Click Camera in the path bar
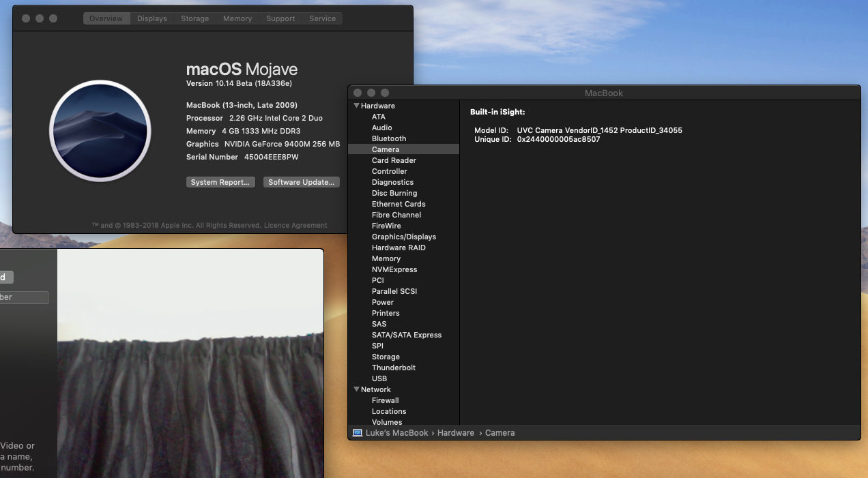Image resolution: width=868 pixels, height=478 pixels. (500, 433)
